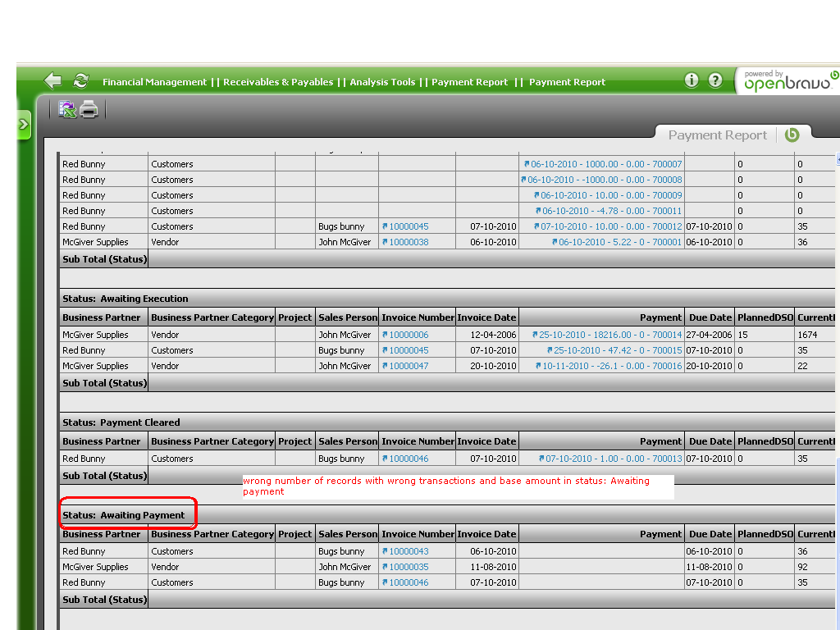The image size is (840, 630).
Task: Open invoice number 10000035
Action: (x=409, y=567)
